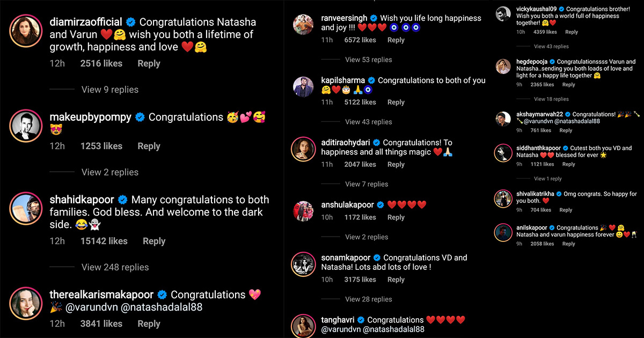The width and height of the screenshot is (644, 338).
Task: Click kapilsharma's profile picture
Action: 304,86
